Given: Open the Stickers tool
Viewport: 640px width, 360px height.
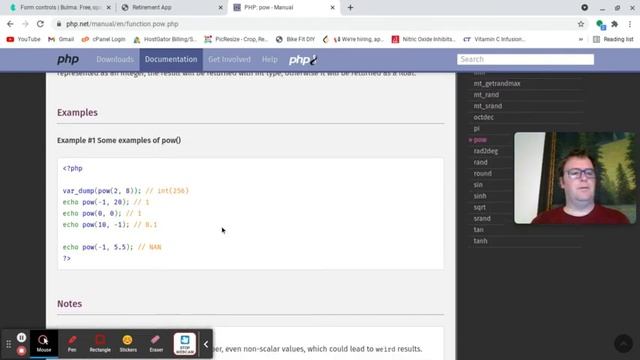Looking at the screenshot, I should coord(128,344).
